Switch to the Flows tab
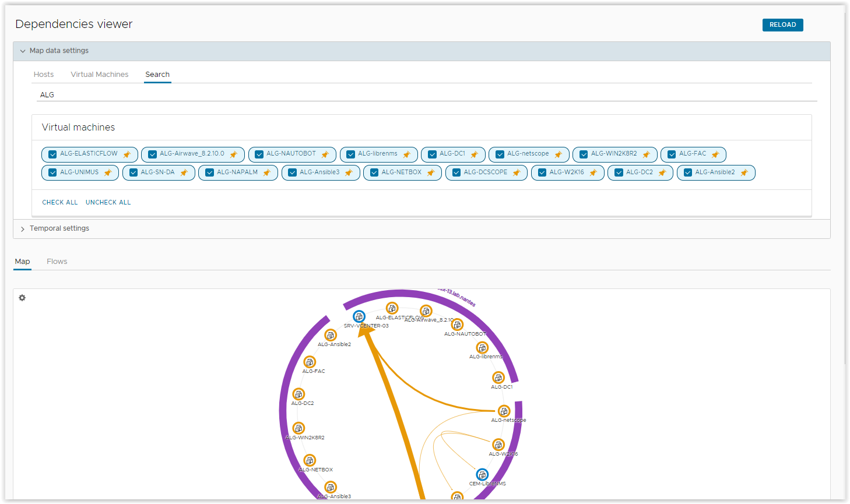850x504 pixels. pyautogui.click(x=57, y=262)
